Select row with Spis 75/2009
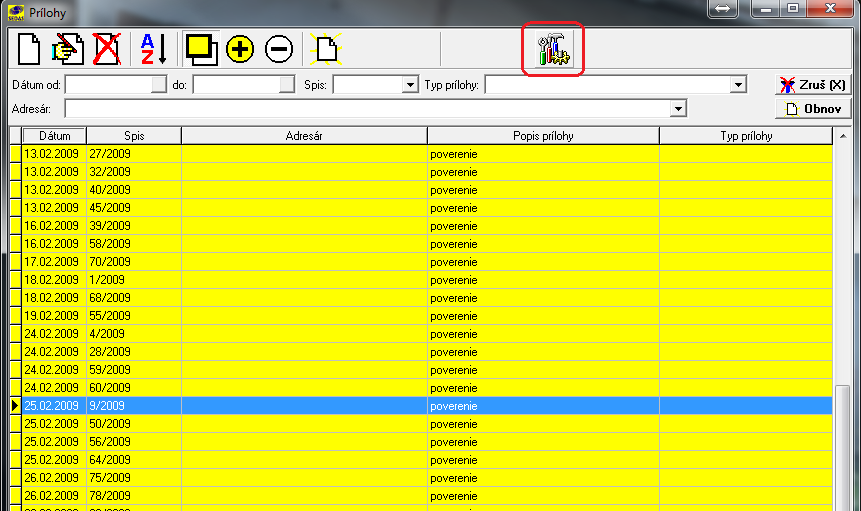The image size is (861, 511). pos(421,478)
